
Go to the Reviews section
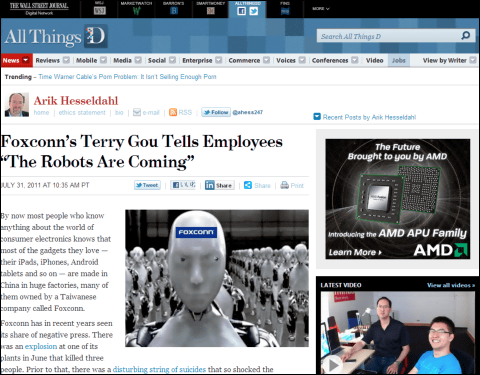48,60
